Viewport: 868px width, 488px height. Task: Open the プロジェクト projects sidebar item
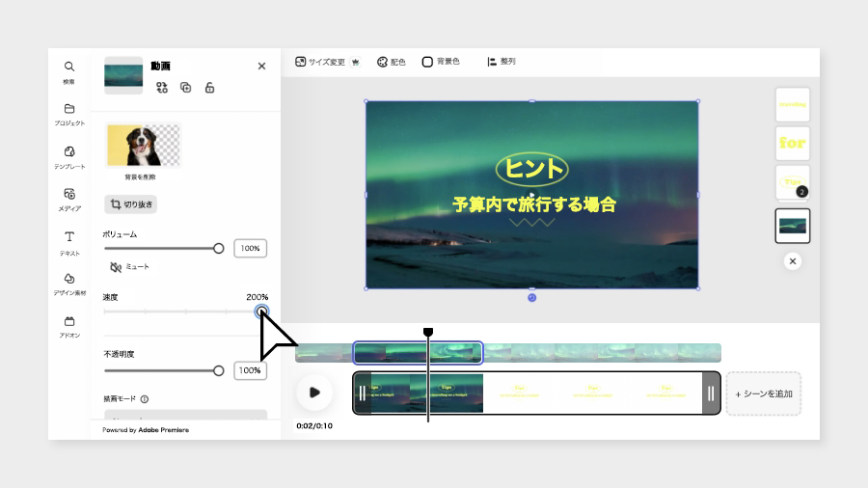click(x=69, y=115)
